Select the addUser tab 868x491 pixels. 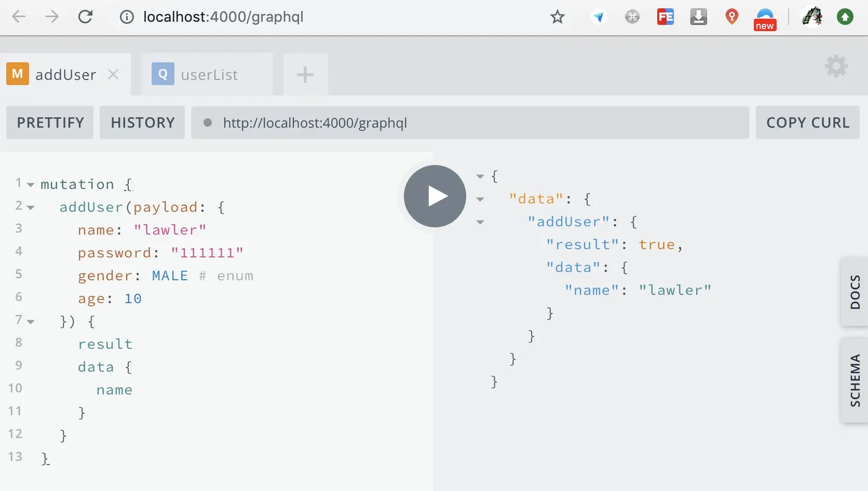tap(65, 74)
